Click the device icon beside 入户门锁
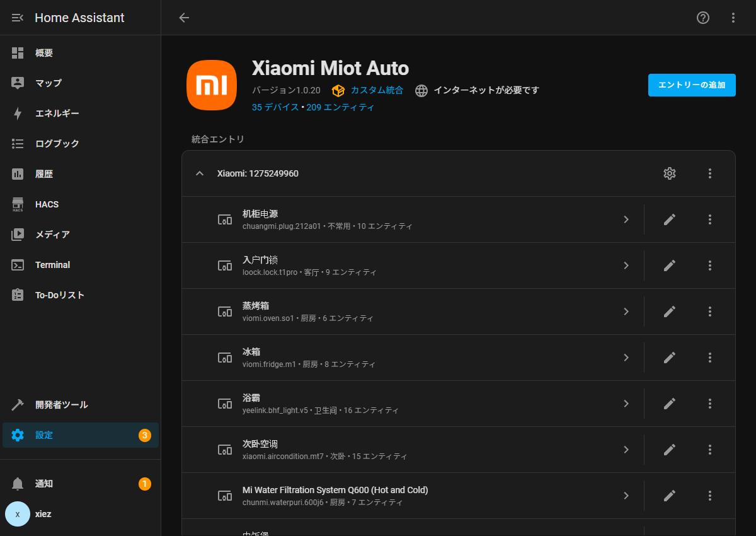 click(x=225, y=265)
